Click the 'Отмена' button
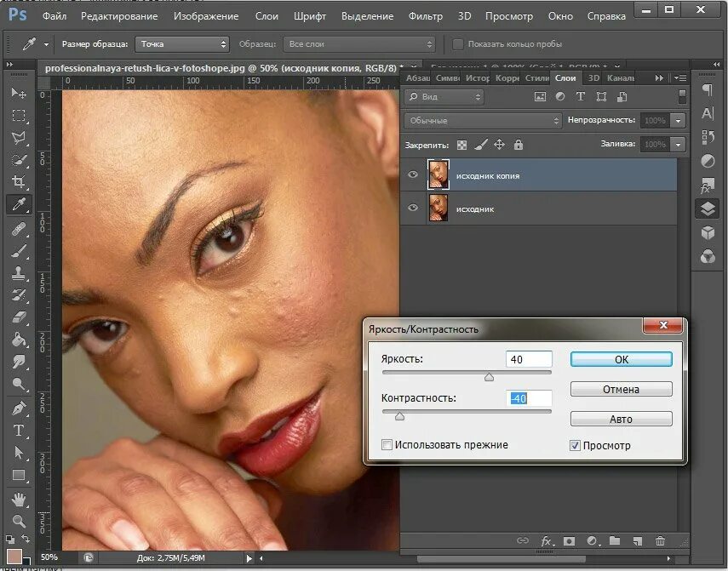This screenshot has width=728, height=571. click(622, 389)
